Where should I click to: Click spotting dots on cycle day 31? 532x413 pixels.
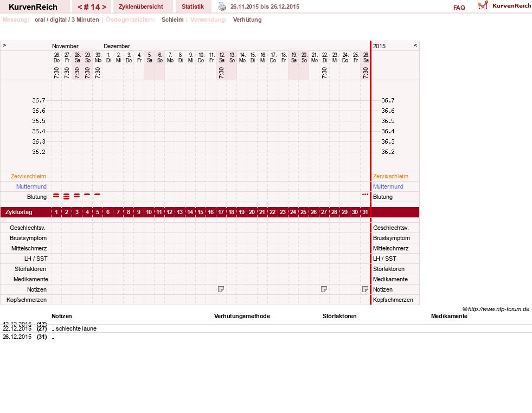[x=365, y=194]
